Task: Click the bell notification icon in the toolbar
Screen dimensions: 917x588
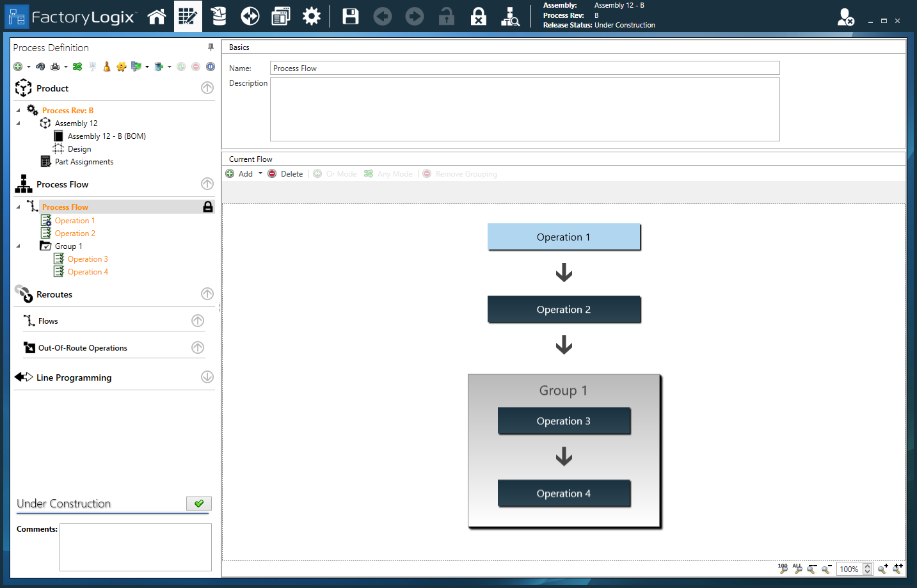Action: point(106,66)
